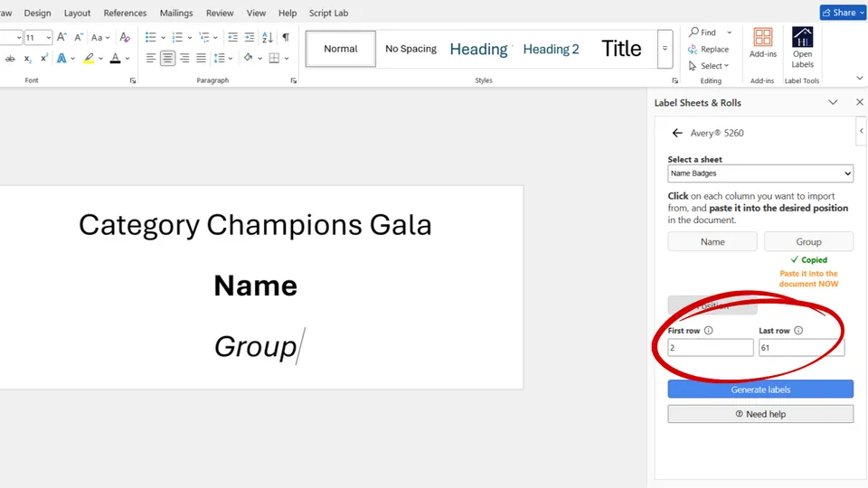The height and width of the screenshot is (488, 868).
Task: Collapse the ribbon chevron
Action: 859,78
